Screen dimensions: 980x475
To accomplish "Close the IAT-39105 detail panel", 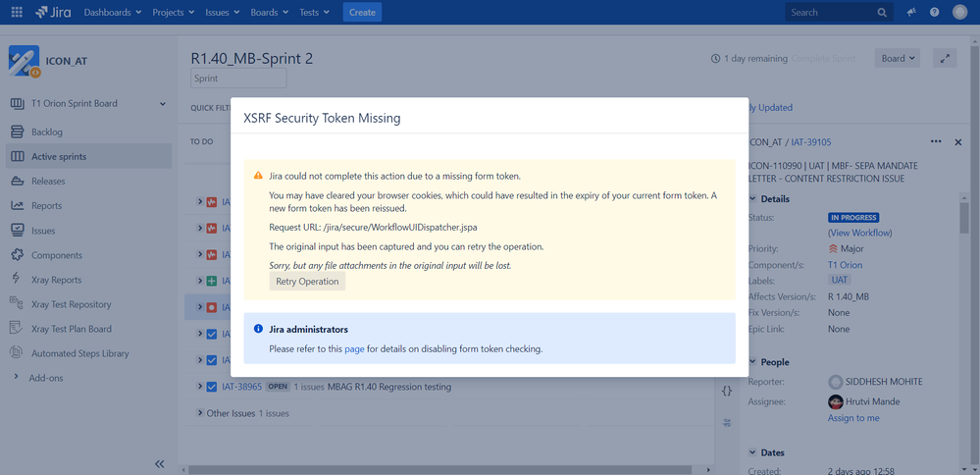I will coord(958,142).
